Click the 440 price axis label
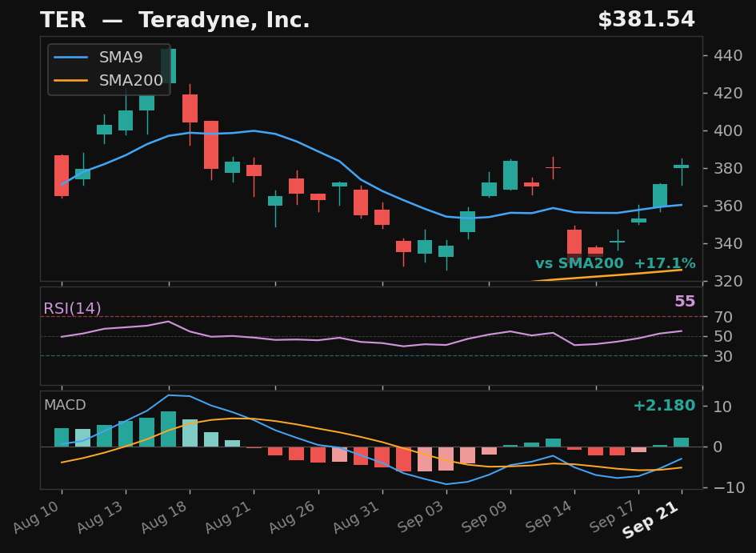 click(x=728, y=55)
